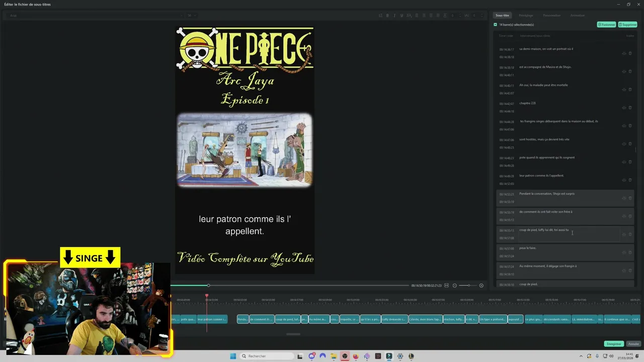Select timeline clip 'Un type a prétend...'

[x=493, y=319]
